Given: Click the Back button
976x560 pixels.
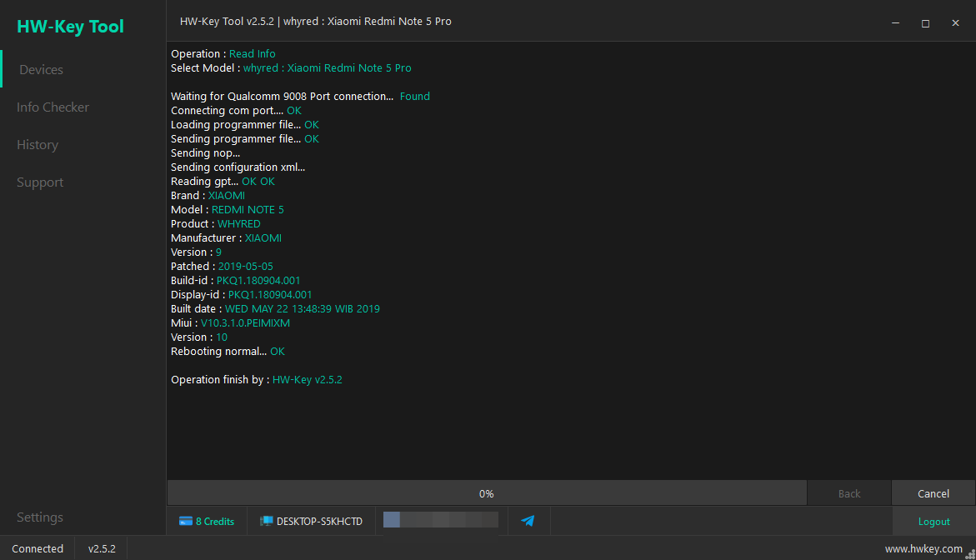Looking at the screenshot, I should pos(849,493).
